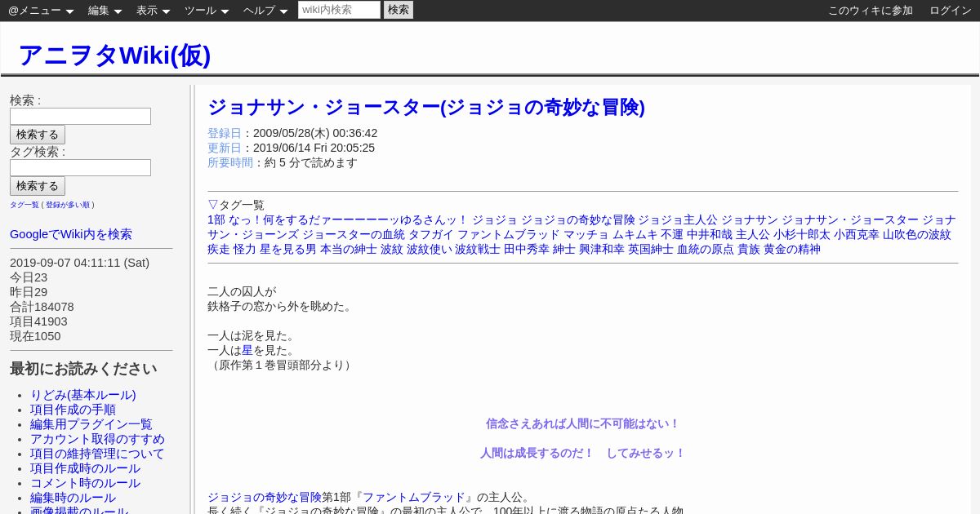980x514 pixels.
Task: Open the 中井和哉 tag
Action: (x=710, y=234)
